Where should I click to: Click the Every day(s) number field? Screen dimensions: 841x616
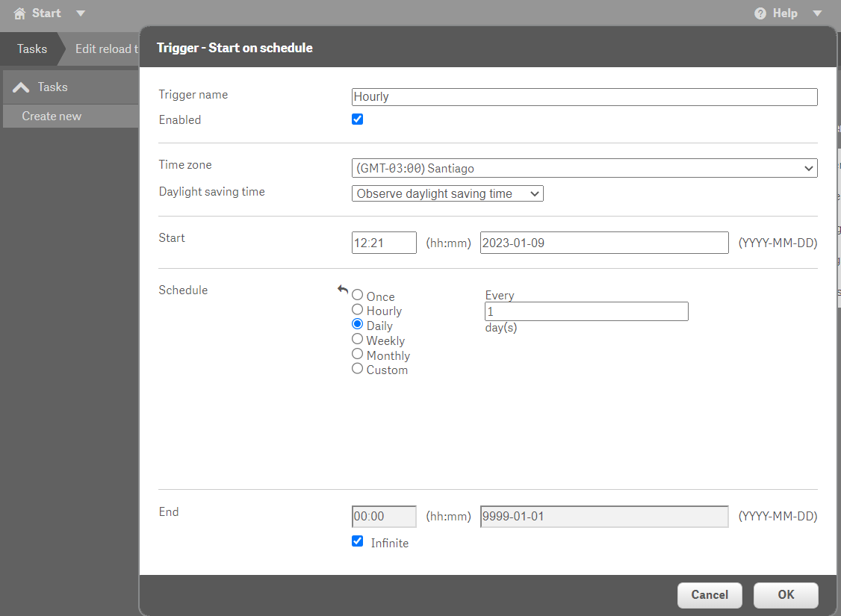(586, 311)
